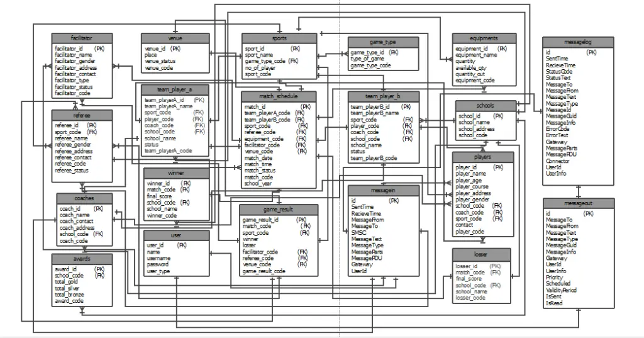Select the losser table header
Image resolution: width=644 pixels, height=338 pixels.
[480, 254]
